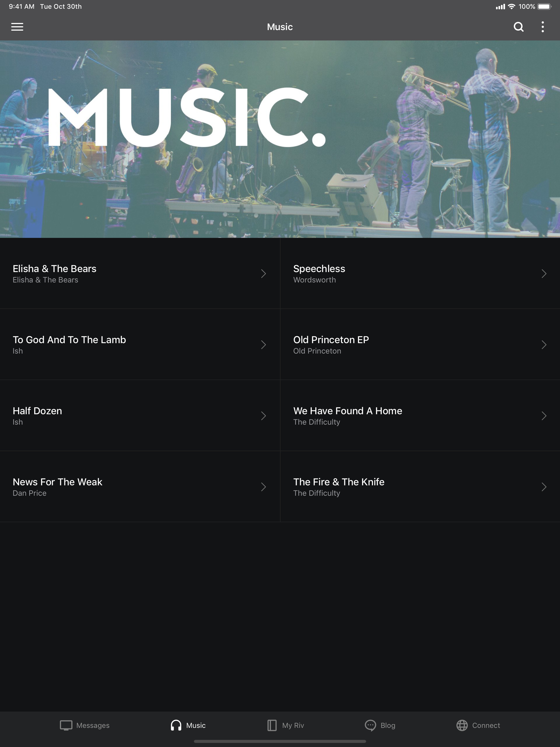Open Speechless using its chevron arrow

point(544,273)
